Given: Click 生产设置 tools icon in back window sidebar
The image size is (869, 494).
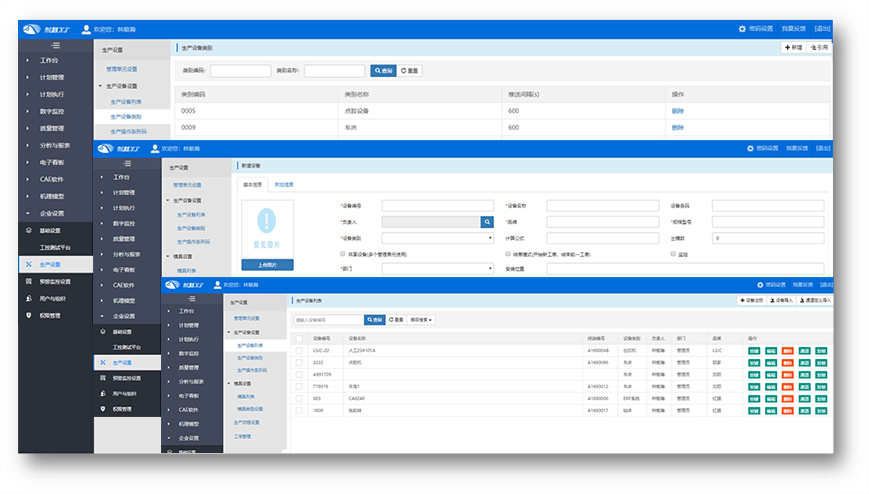Looking at the screenshot, I should click(29, 264).
